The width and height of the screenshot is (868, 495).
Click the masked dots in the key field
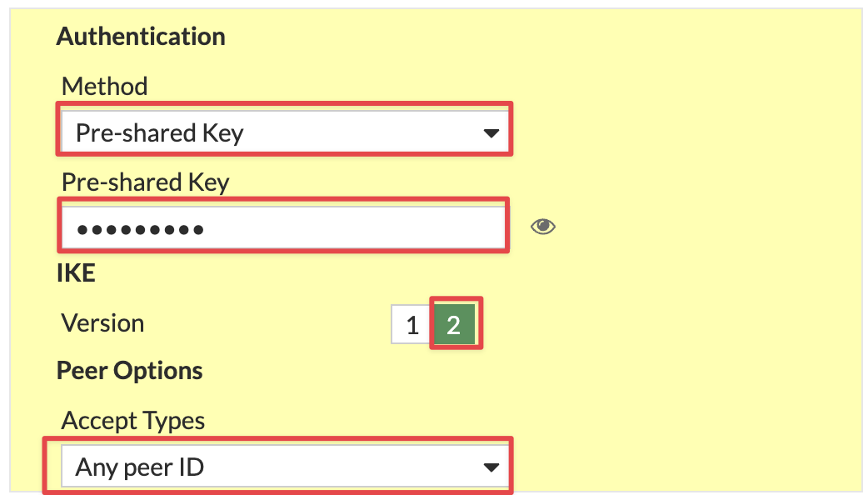pos(140,228)
